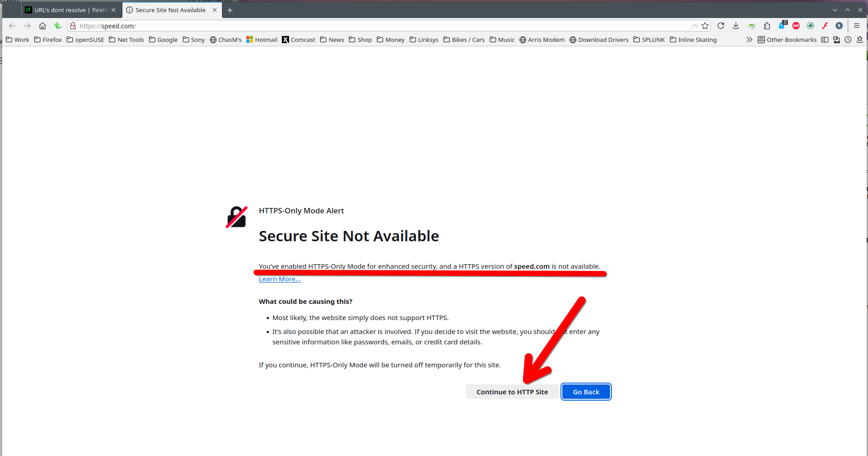
Task: Open the Downloads arrow icon
Action: (x=736, y=26)
